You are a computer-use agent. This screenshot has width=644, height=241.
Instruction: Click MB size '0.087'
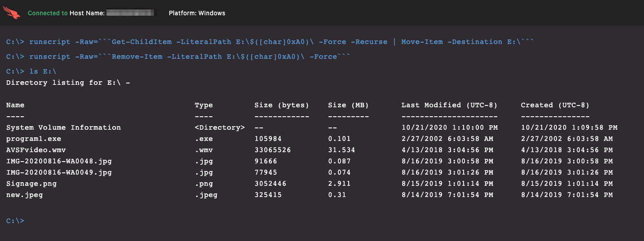click(339, 161)
